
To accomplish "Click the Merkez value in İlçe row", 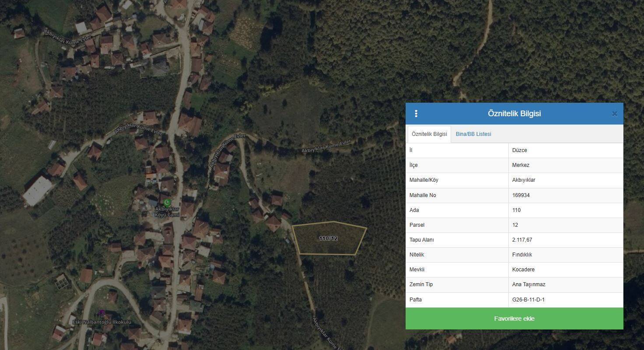I will tap(521, 165).
